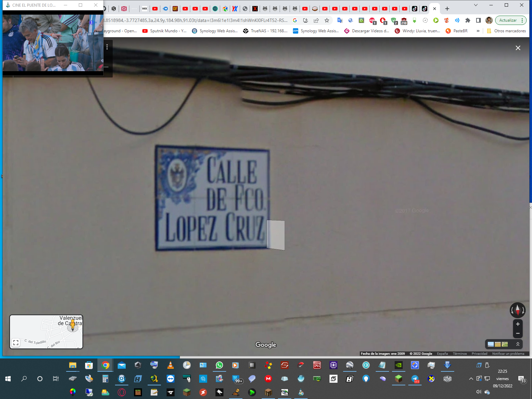Click the red compass control
This screenshot has height=399, width=532.
tap(517, 310)
